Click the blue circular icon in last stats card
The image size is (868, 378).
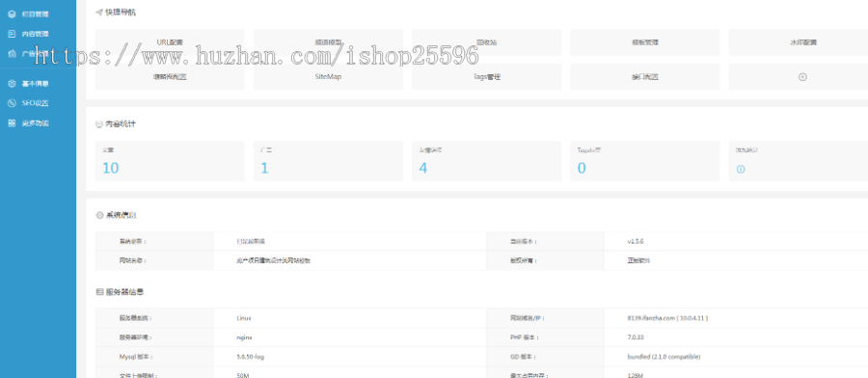coord(741,170)
